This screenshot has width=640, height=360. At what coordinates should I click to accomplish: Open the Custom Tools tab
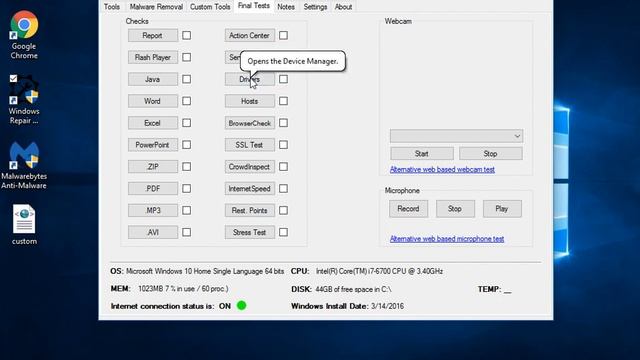[x=210, y=7]
